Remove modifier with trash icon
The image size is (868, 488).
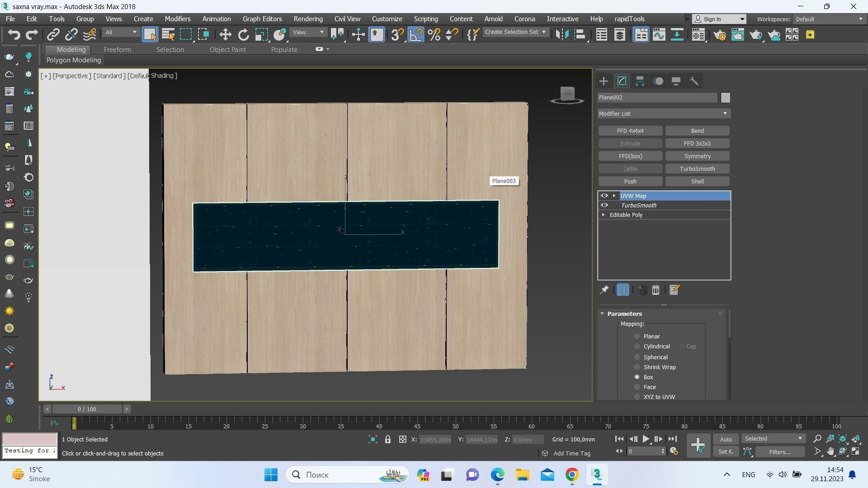(656, 290)
